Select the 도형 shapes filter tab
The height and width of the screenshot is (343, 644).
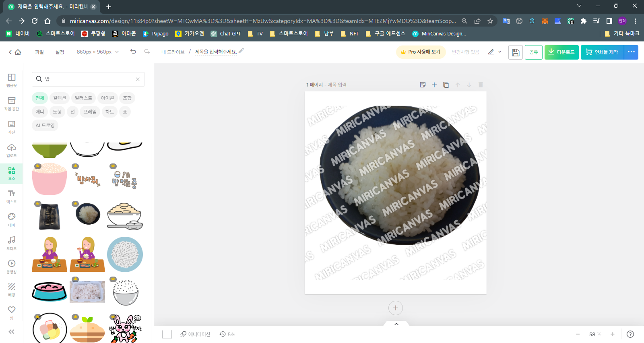(57, 112)
